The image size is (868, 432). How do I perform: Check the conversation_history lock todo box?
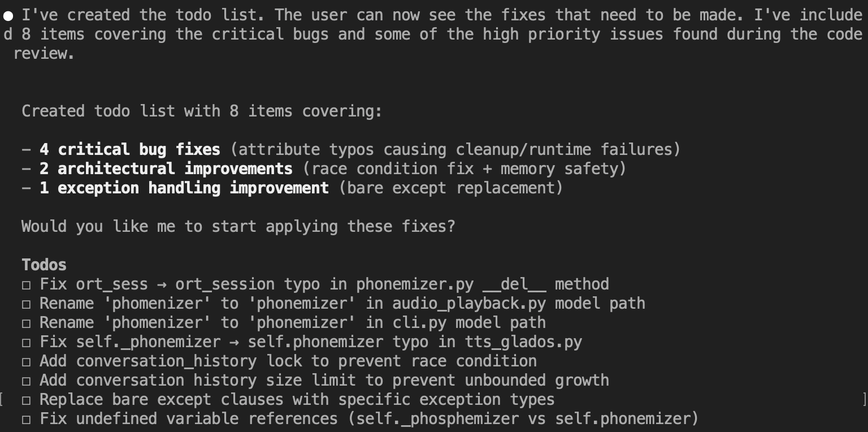[26, 361]
